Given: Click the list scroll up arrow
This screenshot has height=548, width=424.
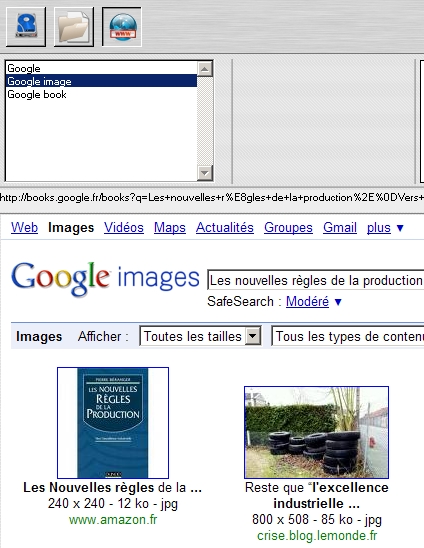Looking at the screenshot, I should tap(204, 68).
